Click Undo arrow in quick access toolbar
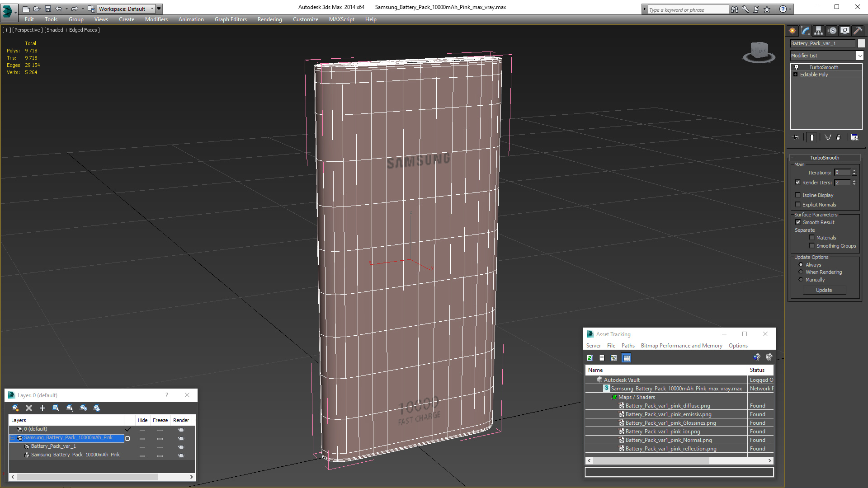 [x=58, y=9]
